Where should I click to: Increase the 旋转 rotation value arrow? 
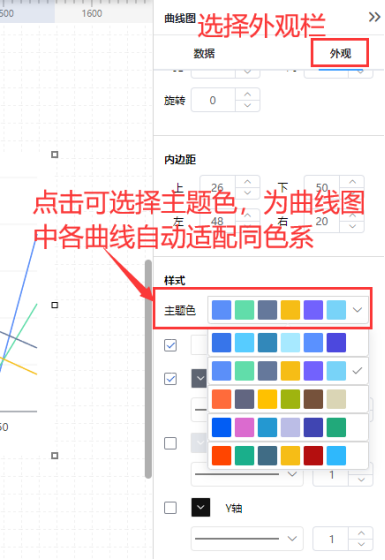click(x=247, y=94)
